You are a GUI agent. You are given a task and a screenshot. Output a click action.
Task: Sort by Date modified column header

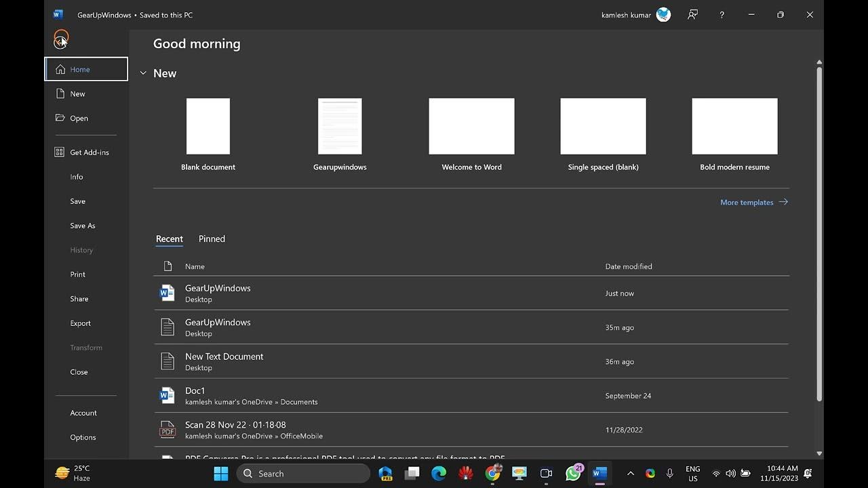click(x=629, y=266)
